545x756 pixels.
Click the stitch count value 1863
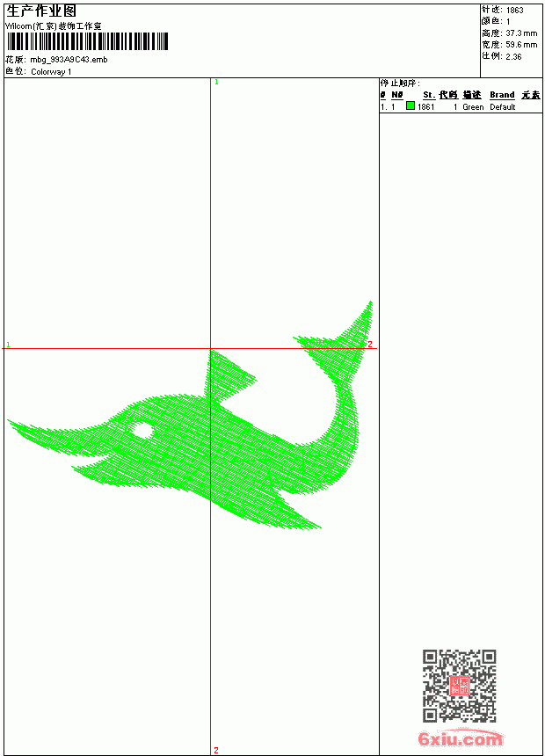pos(514,11)
